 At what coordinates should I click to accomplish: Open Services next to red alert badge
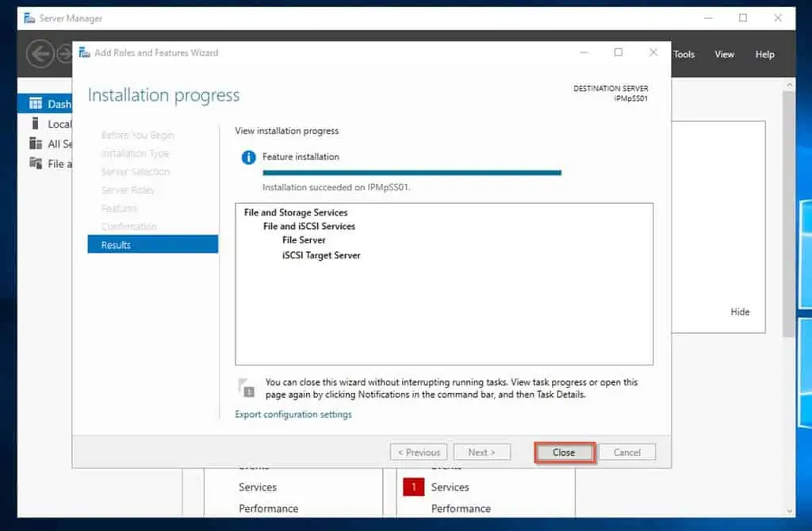coord(450,487)
